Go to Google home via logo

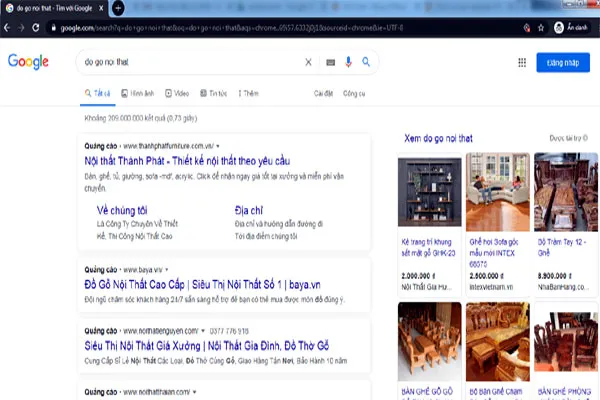(x=28, y=62)
